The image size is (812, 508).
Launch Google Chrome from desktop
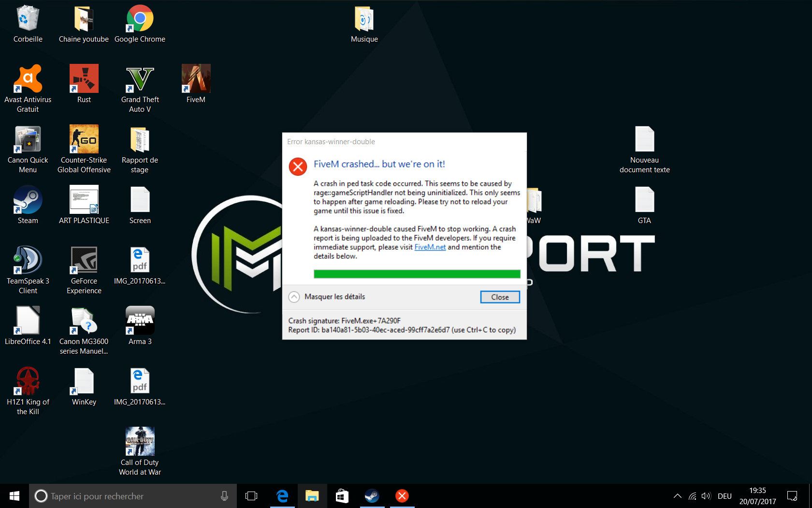(x=140, y=24)
